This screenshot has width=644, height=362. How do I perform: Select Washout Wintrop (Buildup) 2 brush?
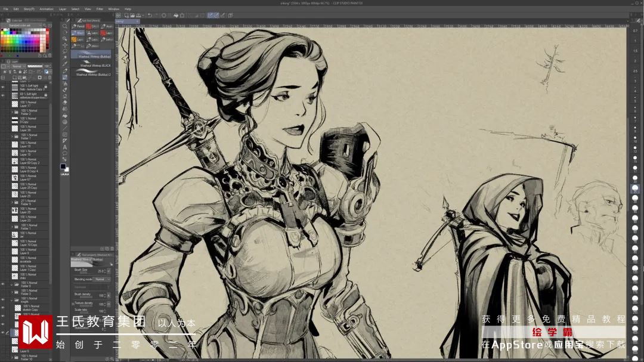(91, 73)
